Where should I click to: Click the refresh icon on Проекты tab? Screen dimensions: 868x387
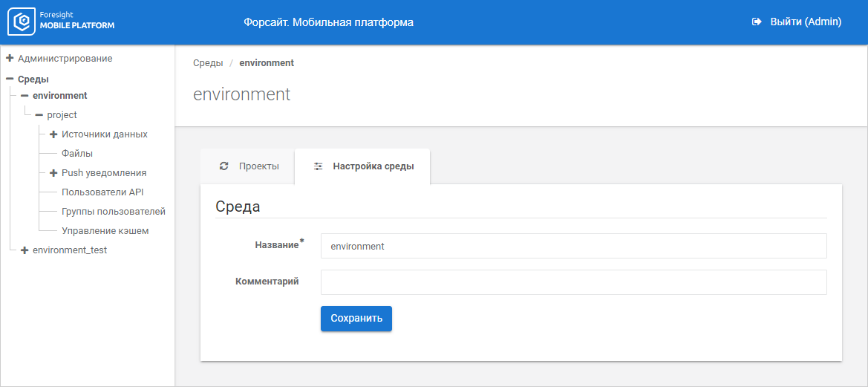[223, 166]
